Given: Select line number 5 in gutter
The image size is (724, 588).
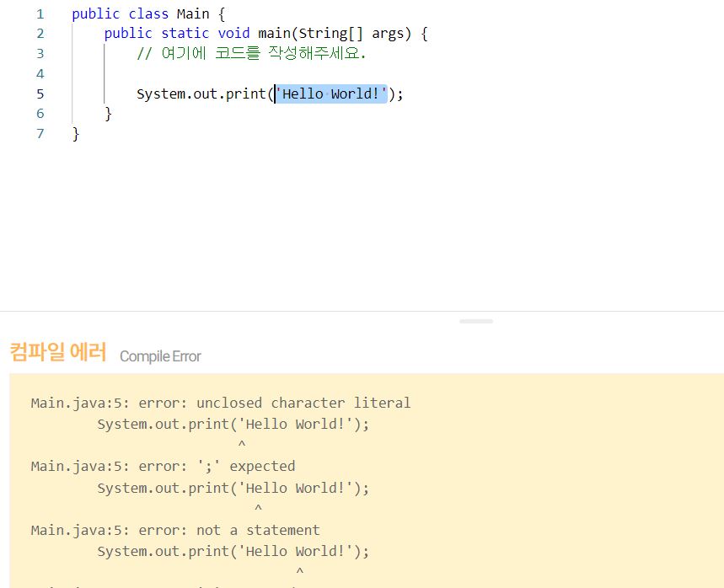Looking at the screenshot, I should (40, 94).
